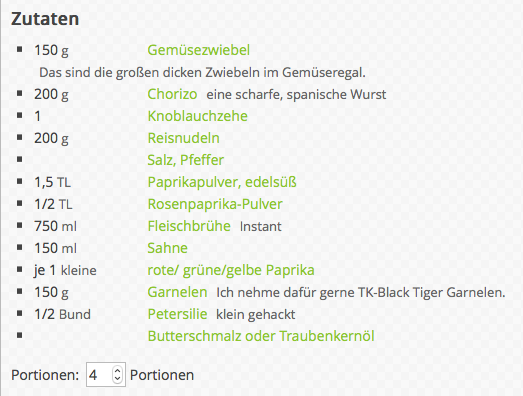Screen dimensions: 523x396
Task: Click the Fleischbrühe ingredient link
Action: (x=189, y=226)
